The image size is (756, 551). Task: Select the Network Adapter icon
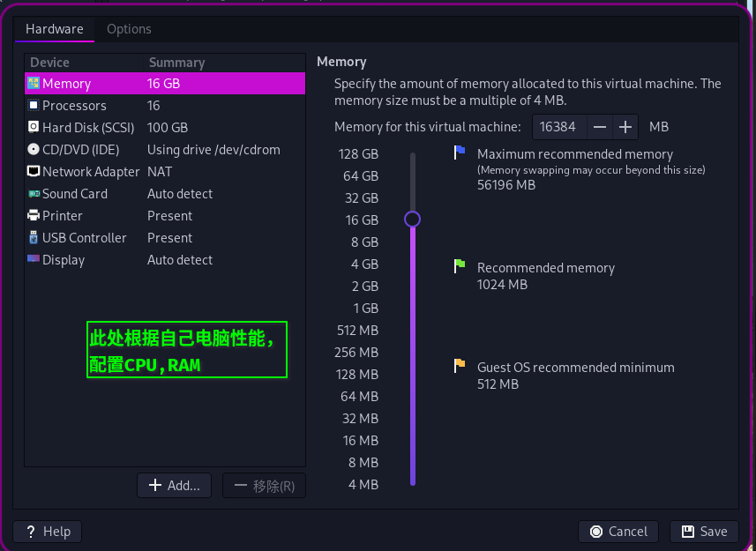point(34,172)
